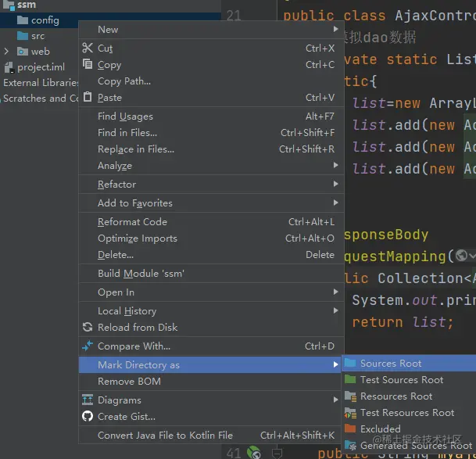Click the Reload from Disk refresh icon
The width and height of the screenshot is (476, 459).
pos(88,327)
